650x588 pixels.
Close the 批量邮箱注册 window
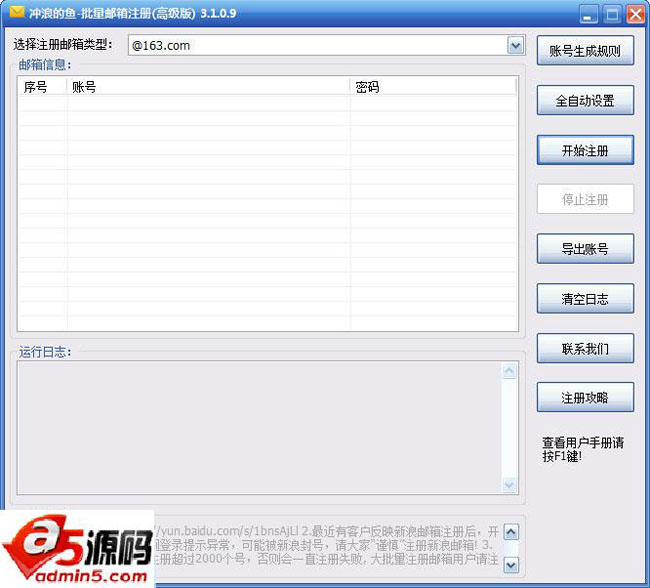(635, 15)
